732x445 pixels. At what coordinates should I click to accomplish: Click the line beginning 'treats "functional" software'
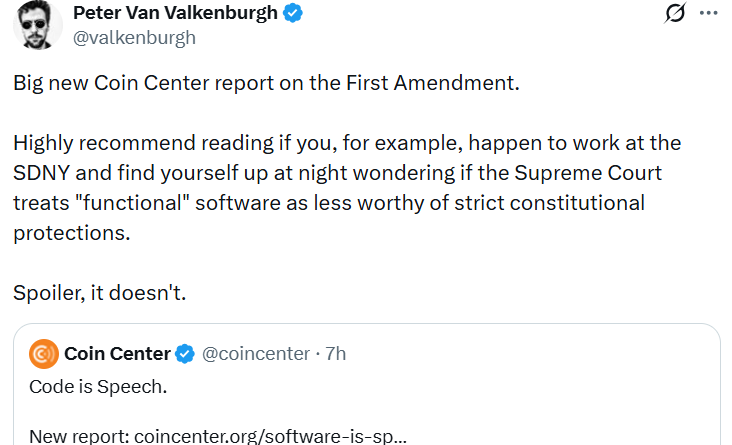328,203
